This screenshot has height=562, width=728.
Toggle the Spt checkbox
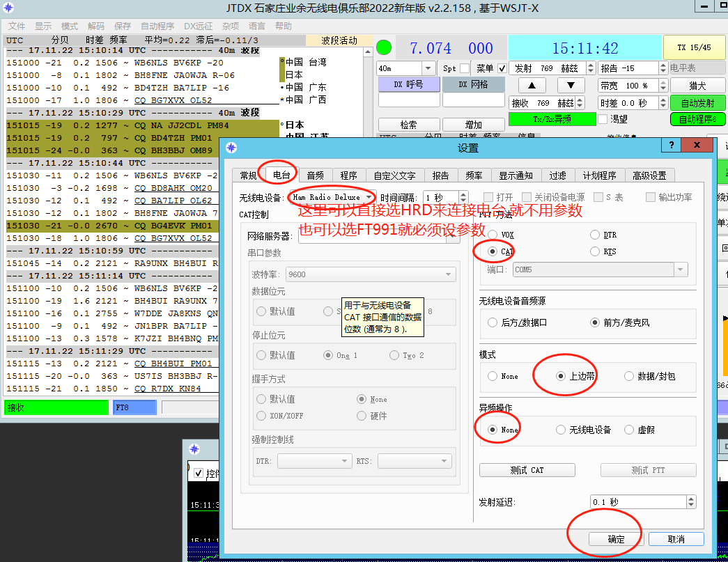point(465,68)
